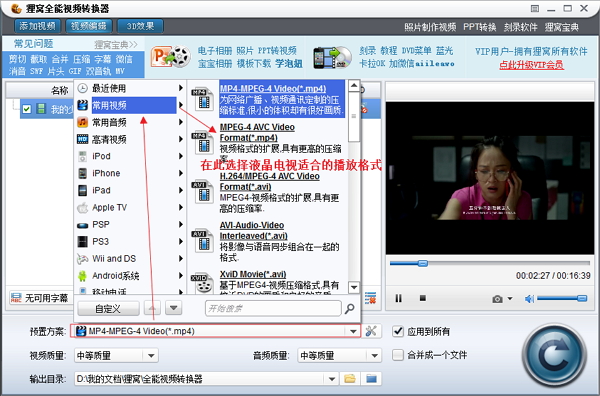Click the large circular convert button
This screenshot has height=396, width=600.
tap(554, 355)
